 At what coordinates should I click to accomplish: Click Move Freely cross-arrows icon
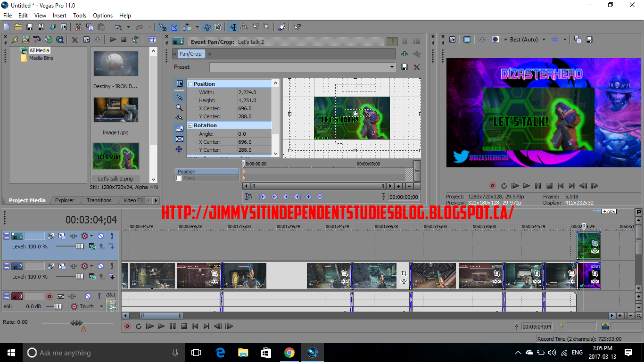click(x=179, y=149)
